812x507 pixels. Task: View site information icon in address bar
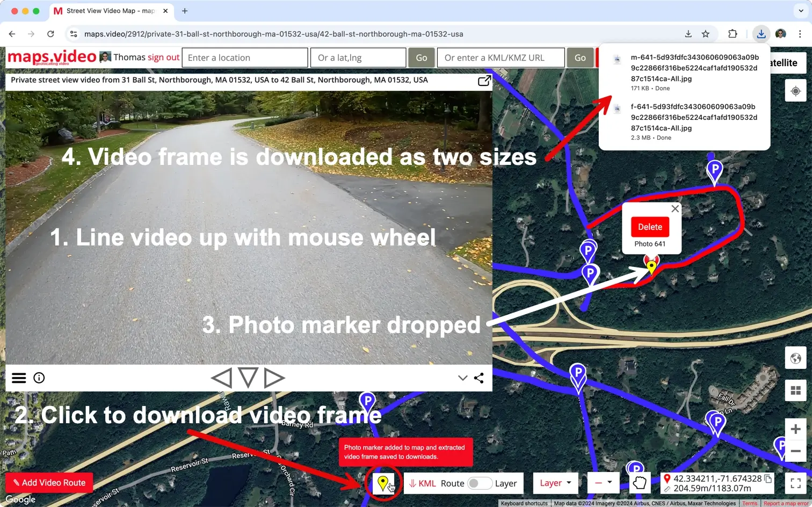pos(74,34)
